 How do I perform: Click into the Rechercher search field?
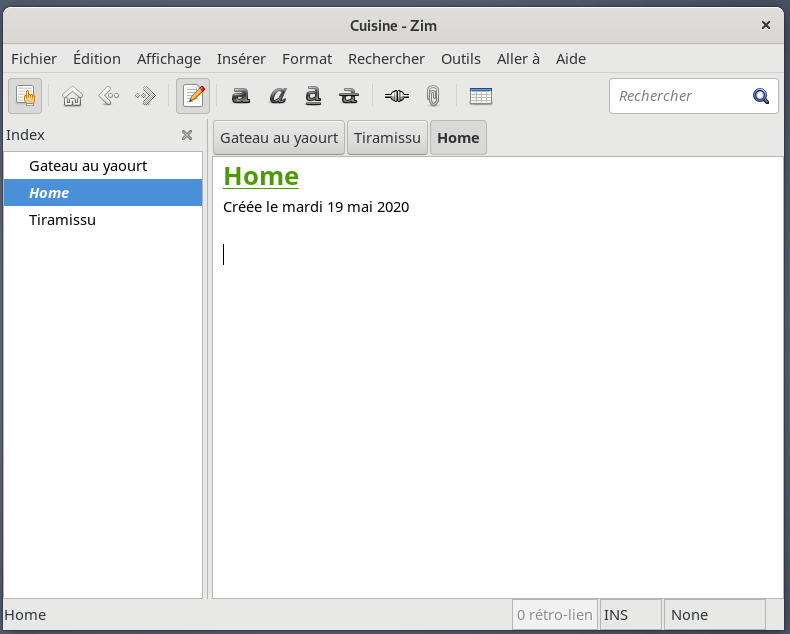pos(680,96)
